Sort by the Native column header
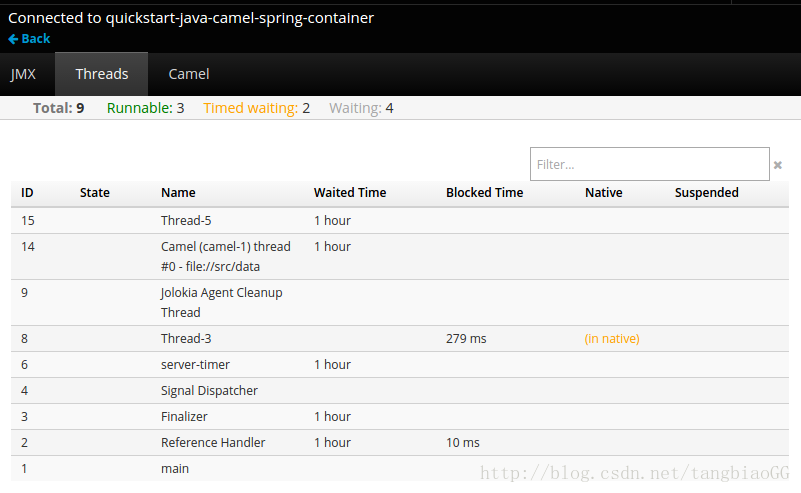The width and height of the screenshot is (801, 493). (603, 193)
